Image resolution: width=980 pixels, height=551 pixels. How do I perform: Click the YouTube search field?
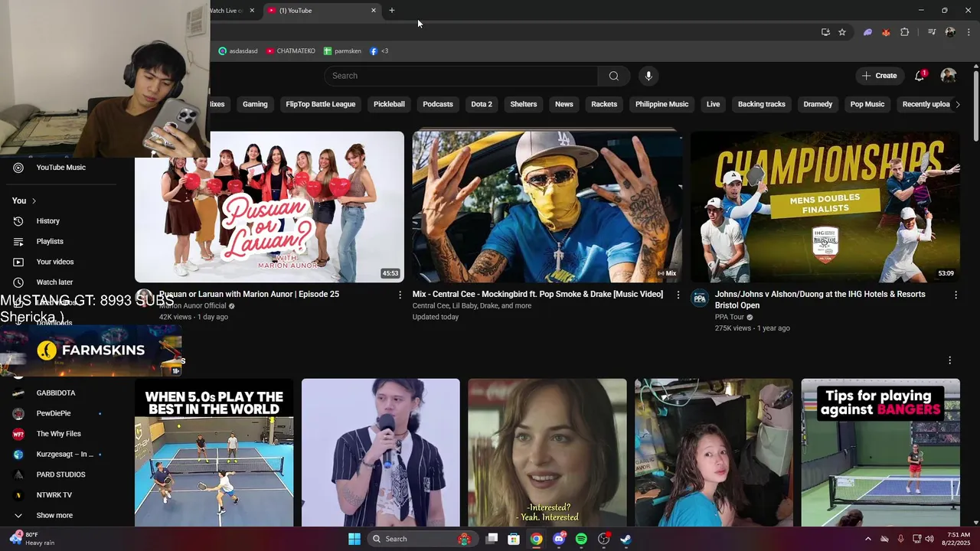(460, 76)
